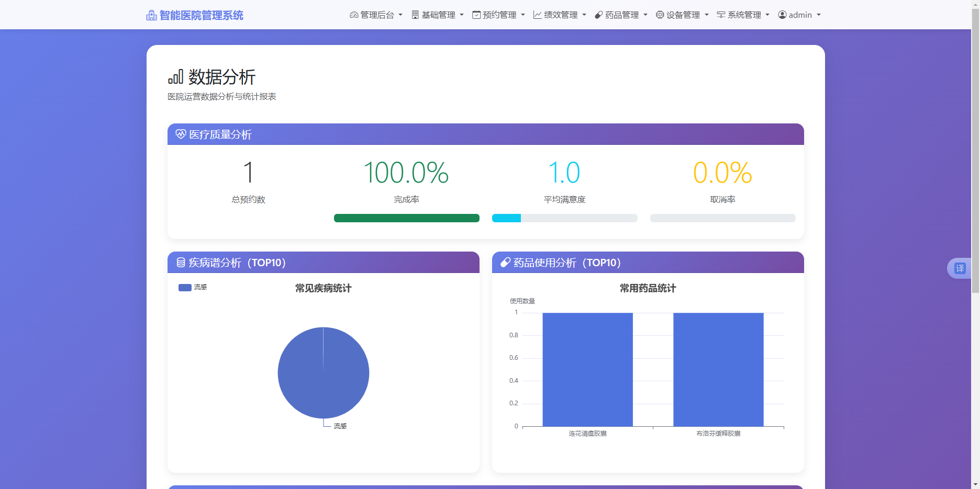Select the 基础管理 menu item
Viewport: 980px width, 489px height.
click(438, 15)
